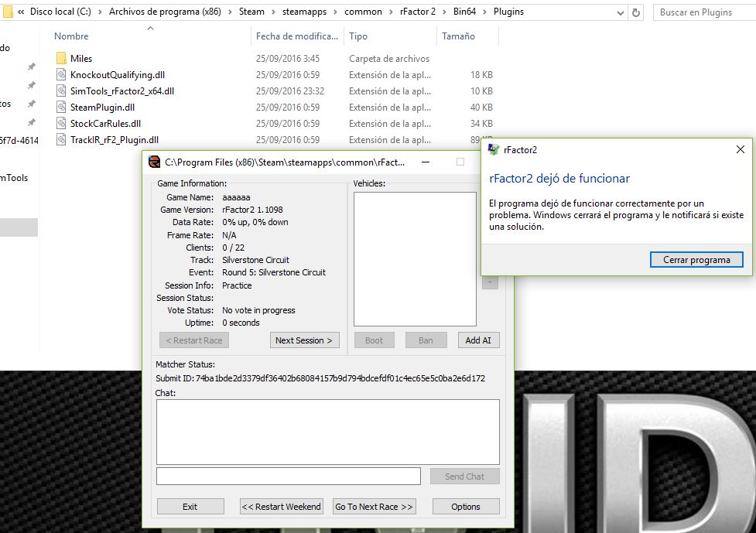This screenshot has width=756, height=533.
Task: Click the TrackIR_rF2_Plugin.dll file icon
Action: pyautogui.click(x=61, y=140)
